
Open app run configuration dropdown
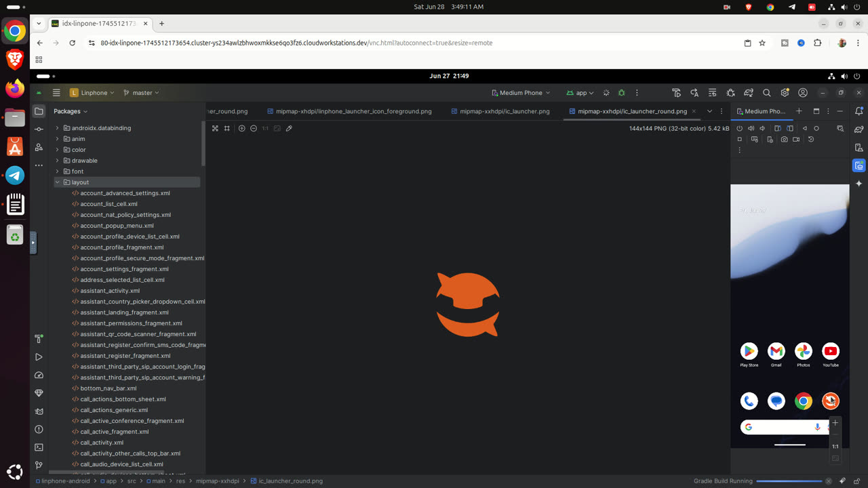[580, 93]
